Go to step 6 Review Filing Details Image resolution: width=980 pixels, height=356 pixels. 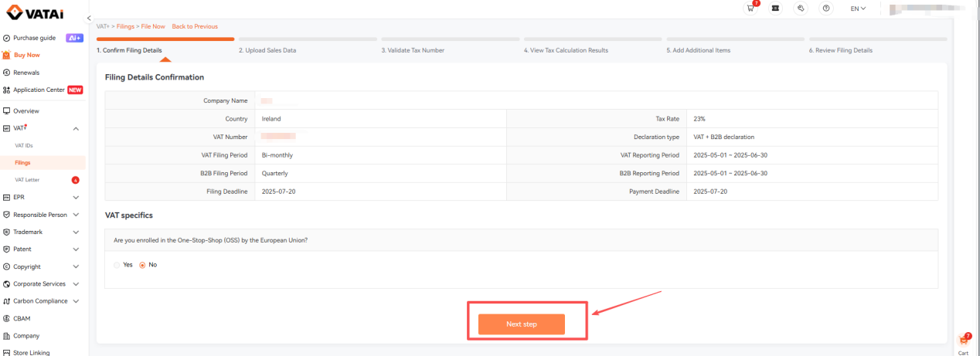(x=841, y=50)
